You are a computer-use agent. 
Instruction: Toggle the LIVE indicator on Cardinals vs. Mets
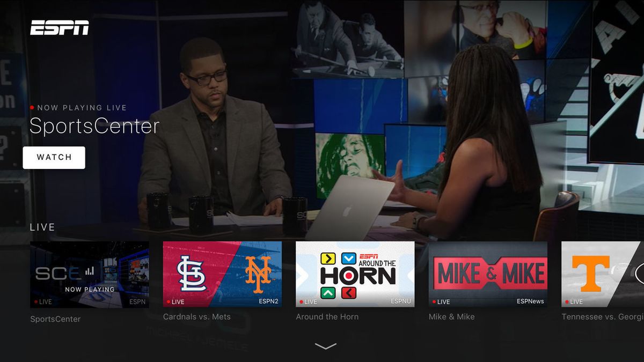[174, 302]
